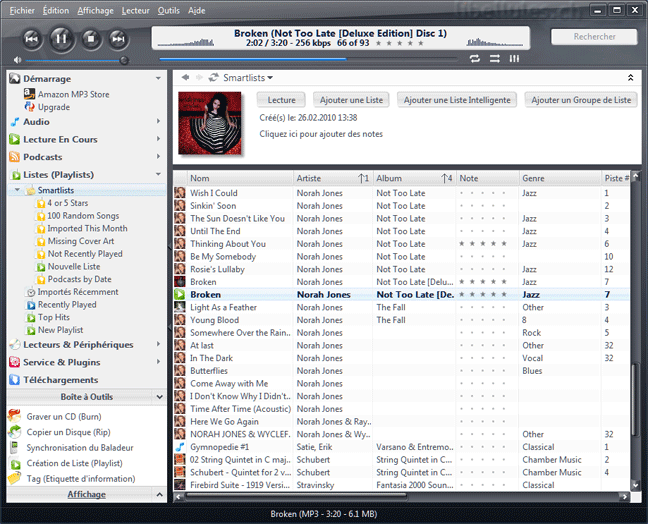This screenshot has height=524, width=648.
Task: Set star rating for Thinking About You
Action: point(483,244)
